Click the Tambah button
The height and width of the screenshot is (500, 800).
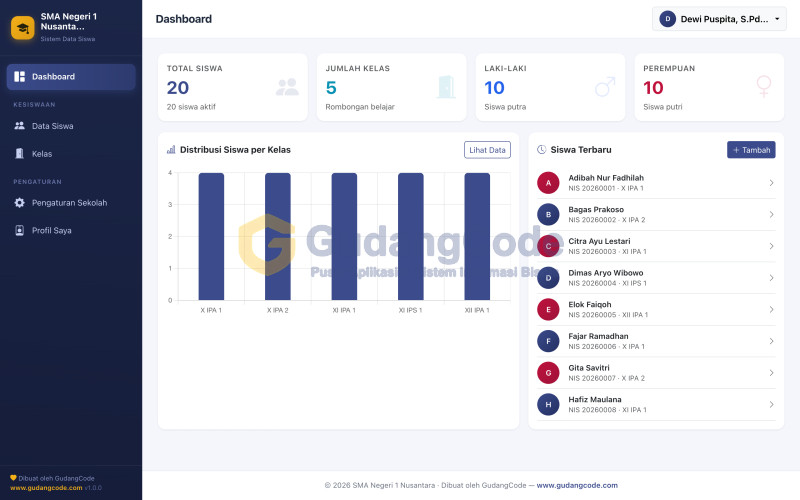point(751,149)
